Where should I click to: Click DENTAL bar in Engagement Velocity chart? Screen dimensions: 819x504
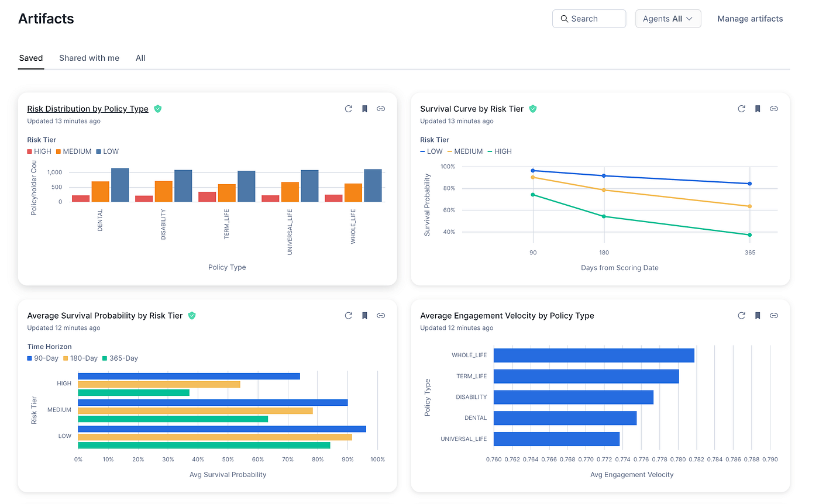pyautogui.click(x=565, y=418)
